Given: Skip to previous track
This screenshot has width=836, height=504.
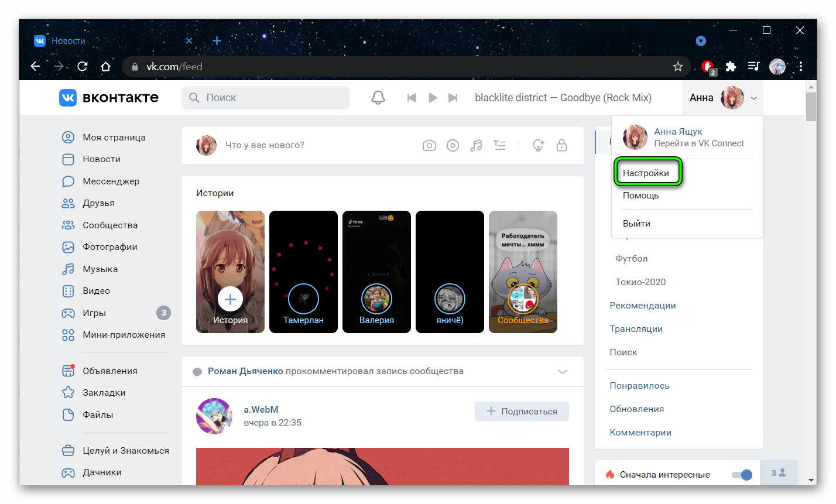Looking at the screenshot, I should click(x=412, y=98).
